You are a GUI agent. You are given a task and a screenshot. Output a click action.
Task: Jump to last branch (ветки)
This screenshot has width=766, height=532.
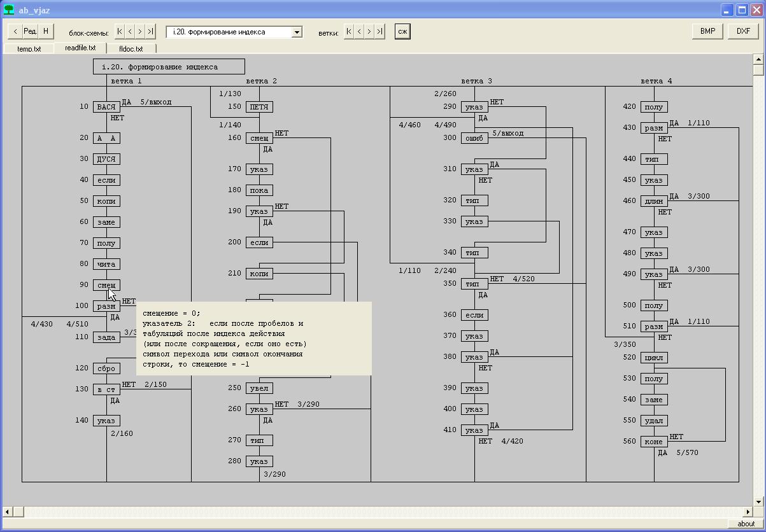click(x=379, y=31)
